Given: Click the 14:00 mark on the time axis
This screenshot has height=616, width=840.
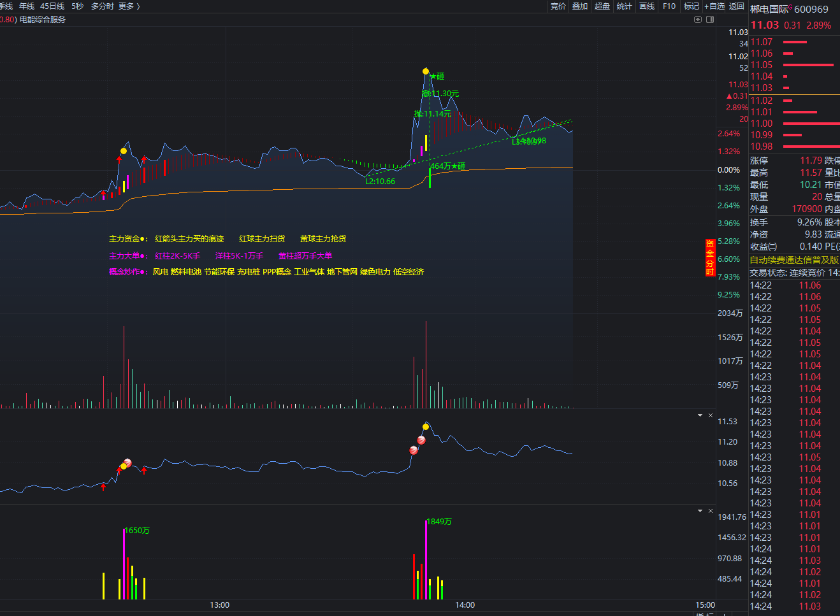Looking at the screenshot, I should point(465,605).
